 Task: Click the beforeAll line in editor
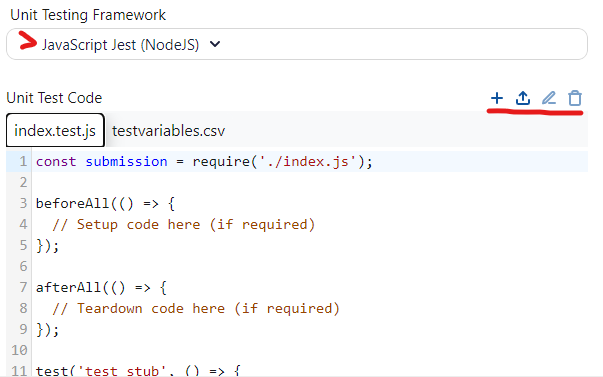(106, 204)
